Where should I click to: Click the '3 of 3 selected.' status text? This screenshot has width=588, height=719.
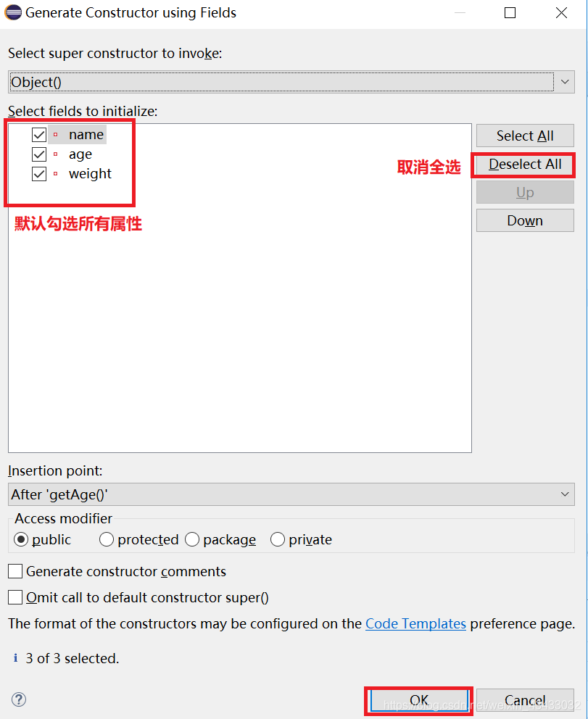[x=73, y=658]
